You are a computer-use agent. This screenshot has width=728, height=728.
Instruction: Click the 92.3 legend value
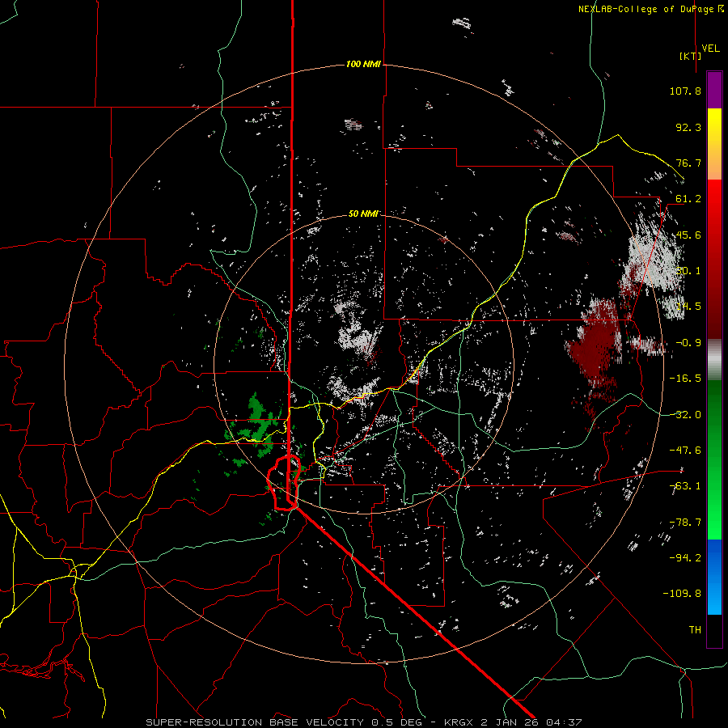688,127
